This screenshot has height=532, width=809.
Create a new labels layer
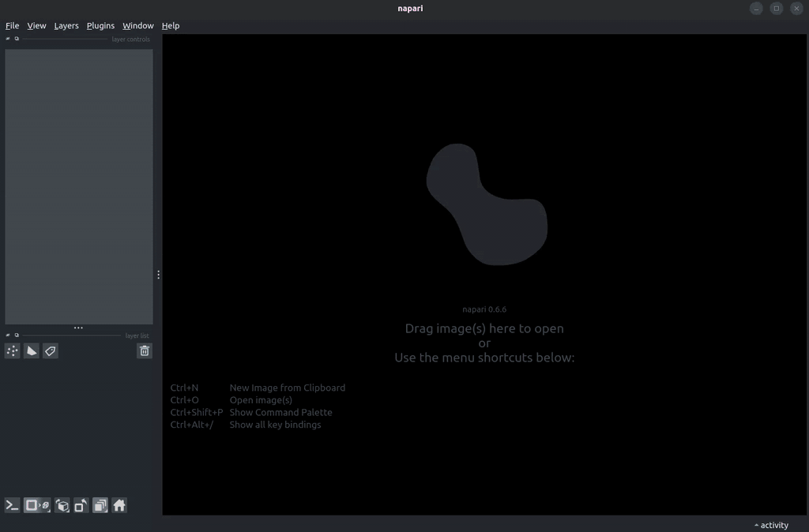point(50,351)
